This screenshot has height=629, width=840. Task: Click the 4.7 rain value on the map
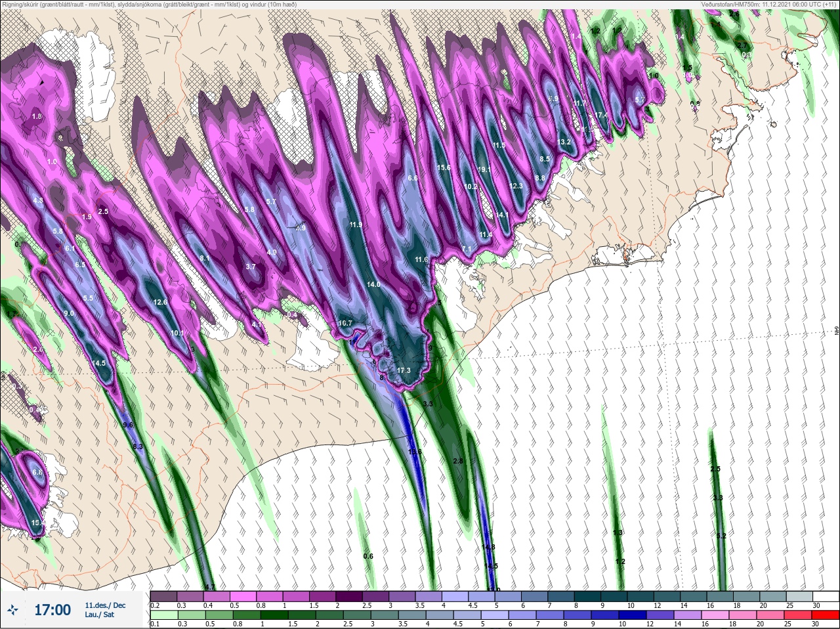pos(210,586)
